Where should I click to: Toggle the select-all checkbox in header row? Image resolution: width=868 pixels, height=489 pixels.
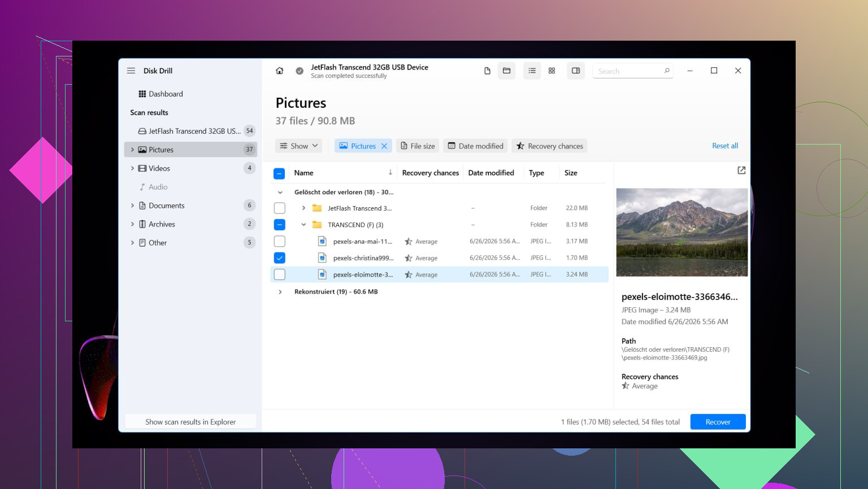[x=279, y=173]
